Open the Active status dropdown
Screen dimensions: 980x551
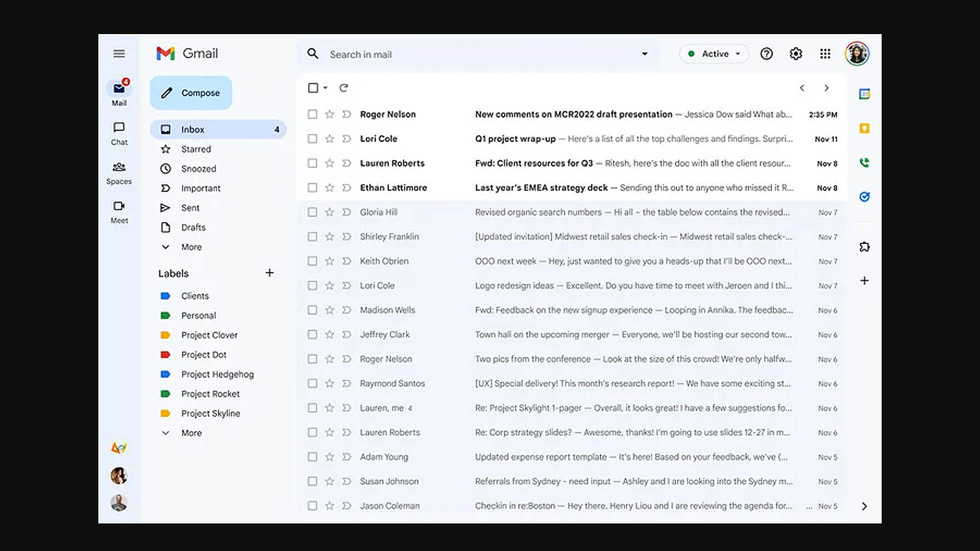coord(714,54)
